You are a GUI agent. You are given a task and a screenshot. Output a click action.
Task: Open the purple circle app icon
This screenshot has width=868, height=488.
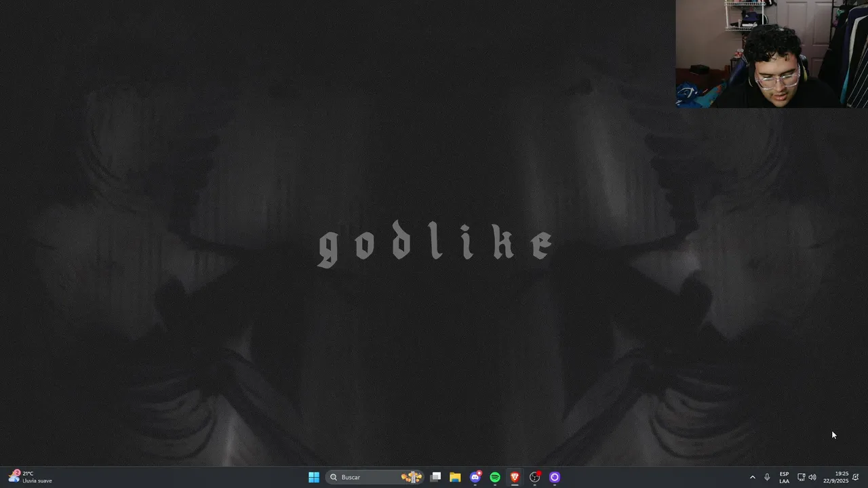(555, 477)
